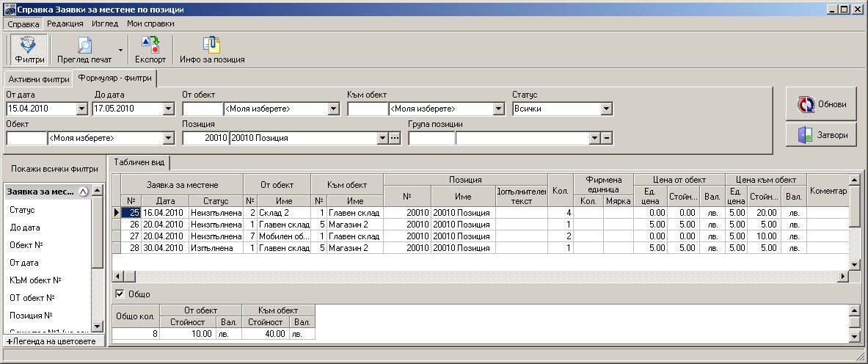This screenshot has height=364, width=868.
Task: Click the filter list scrollbar up arrow
Action: [98, 190]
